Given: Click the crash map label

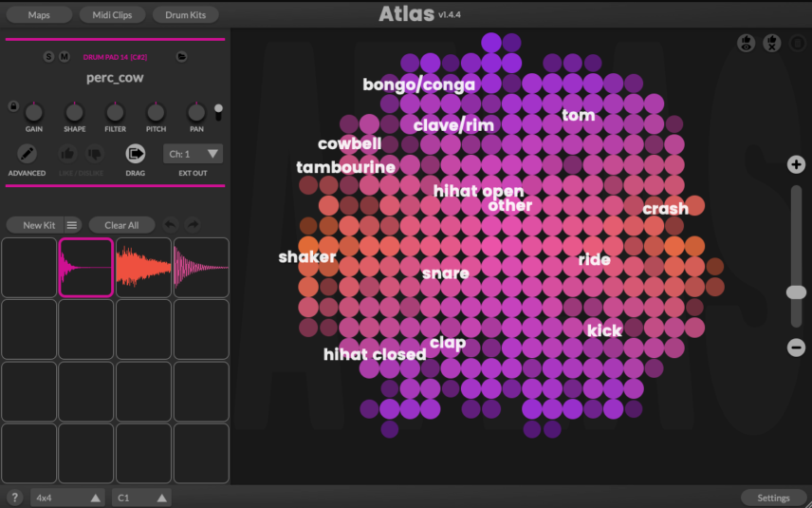Looking at the screenshot, I should pos(666,208).
